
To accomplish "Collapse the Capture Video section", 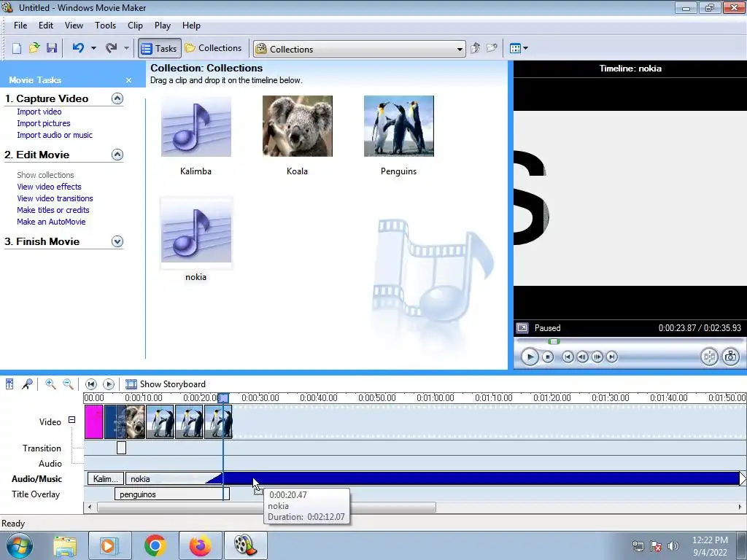I will coord(117,98).
